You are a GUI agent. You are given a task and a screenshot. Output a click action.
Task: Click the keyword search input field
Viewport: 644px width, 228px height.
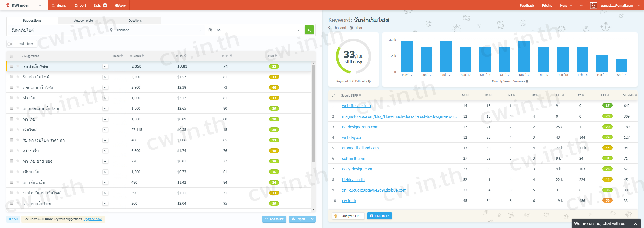click(58, 30)
